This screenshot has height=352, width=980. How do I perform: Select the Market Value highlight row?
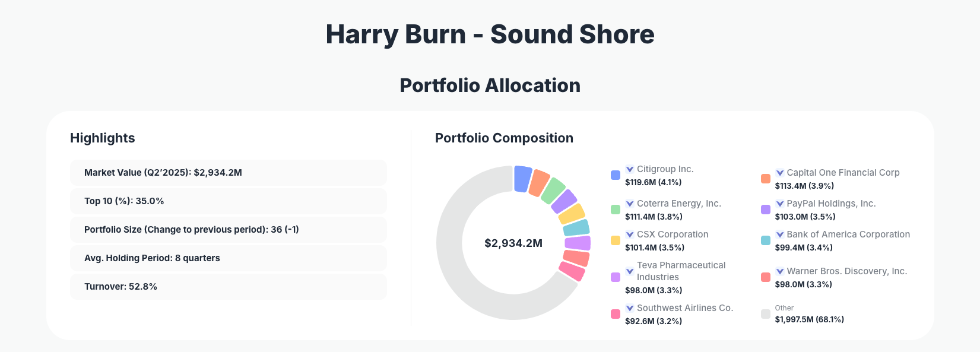click(x=229, y=173)
